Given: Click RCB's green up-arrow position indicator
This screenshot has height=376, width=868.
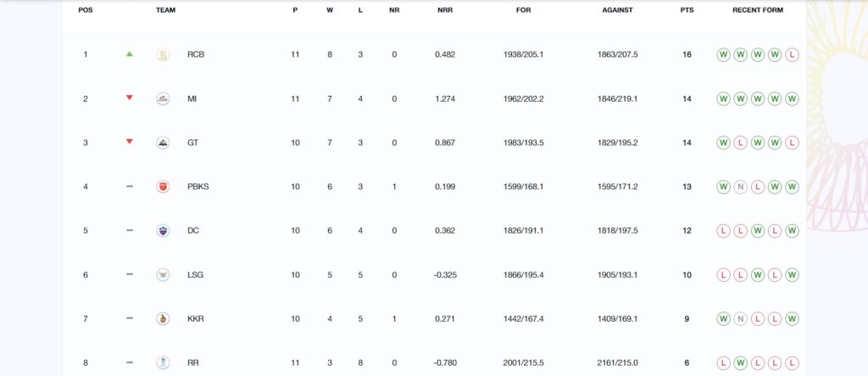Looking at the screenshot, I should 130,54.
